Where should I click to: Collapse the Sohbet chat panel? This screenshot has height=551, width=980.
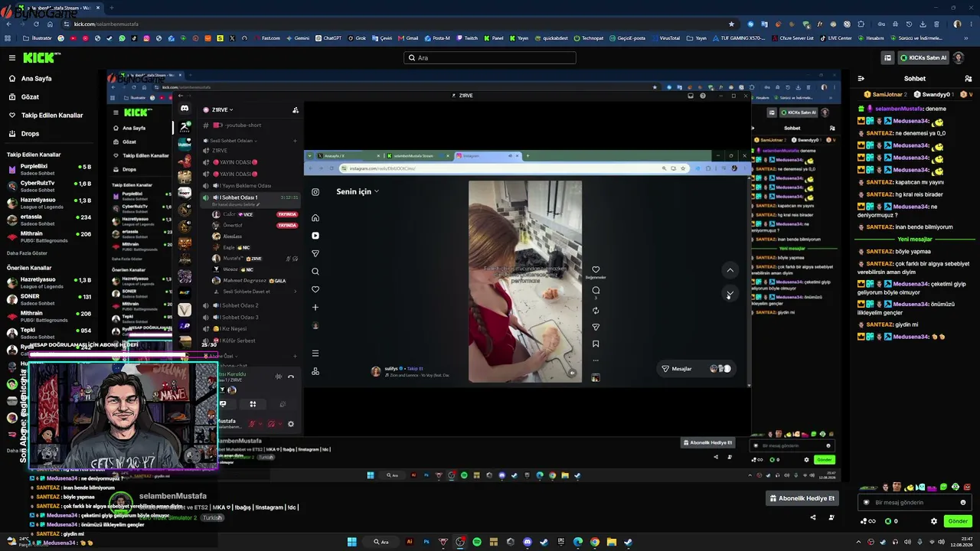coord(861,78)
